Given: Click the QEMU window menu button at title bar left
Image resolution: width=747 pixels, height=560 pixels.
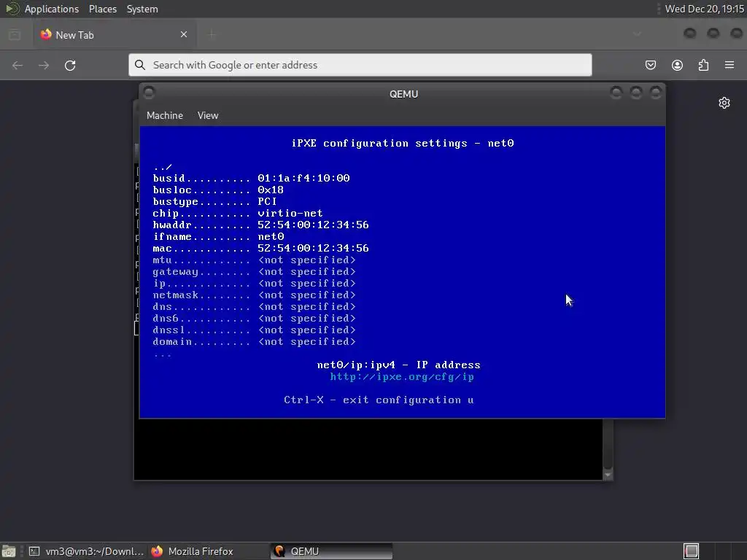Looking at the screenshot, I should 149,93.
